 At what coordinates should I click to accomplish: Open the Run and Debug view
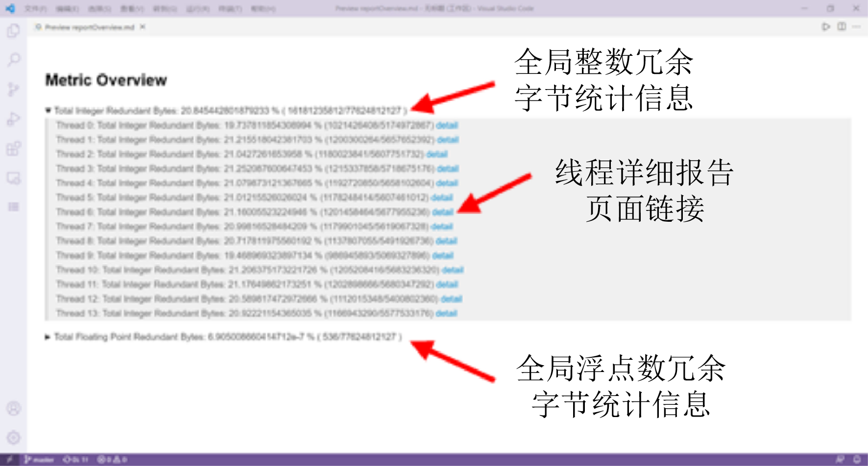click(14, 119)
